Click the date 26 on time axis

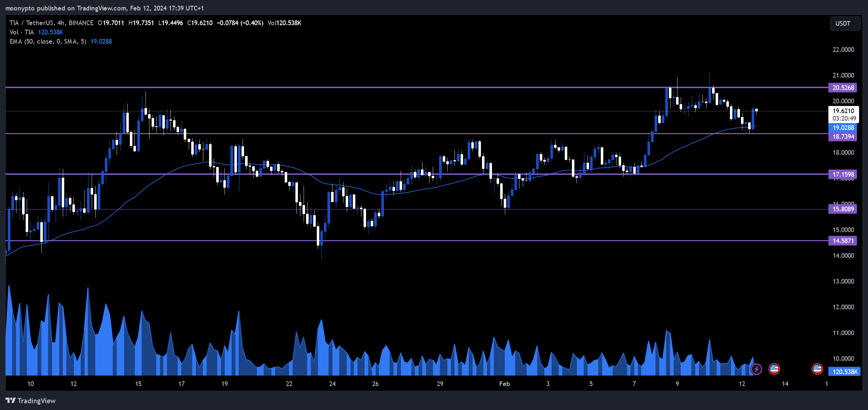point(375,384)
